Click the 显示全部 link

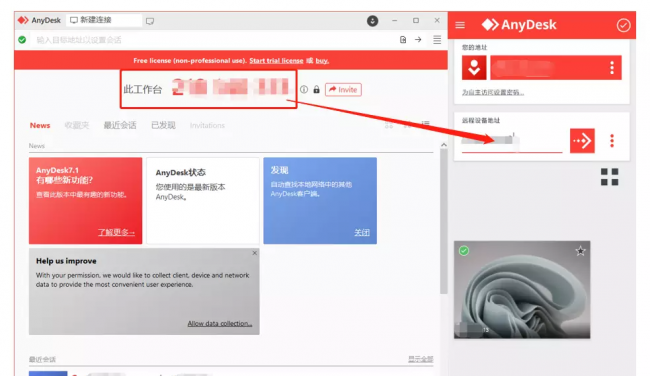point(420,359)
